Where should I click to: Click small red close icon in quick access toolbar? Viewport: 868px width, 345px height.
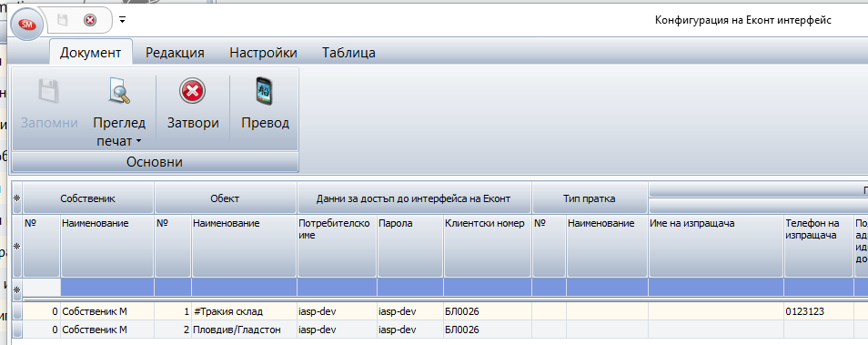[90, 20]
